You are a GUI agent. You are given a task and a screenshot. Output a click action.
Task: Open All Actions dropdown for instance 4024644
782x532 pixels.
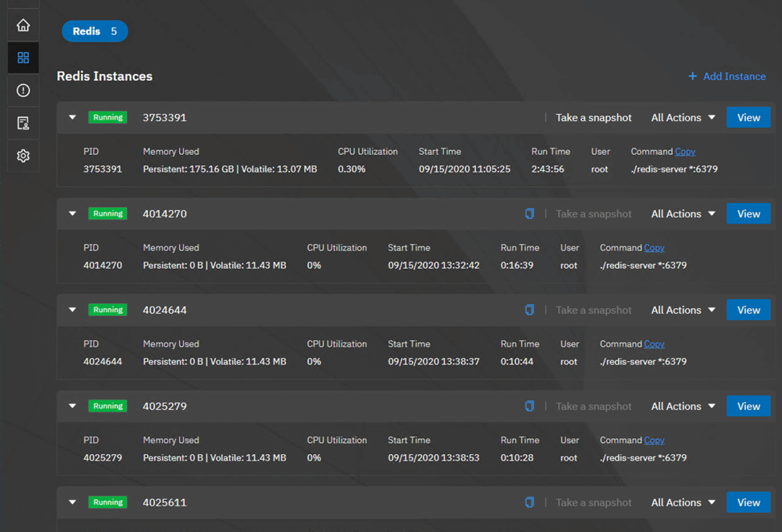[x=683, y=310]
